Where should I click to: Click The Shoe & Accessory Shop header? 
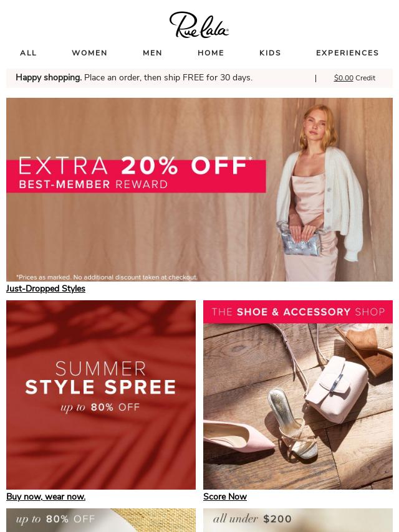298,312
